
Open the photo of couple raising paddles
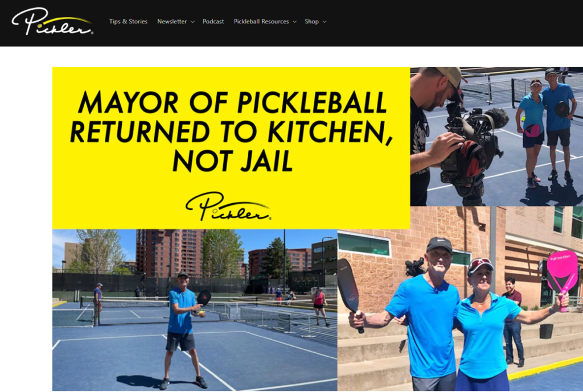point(460,299)
